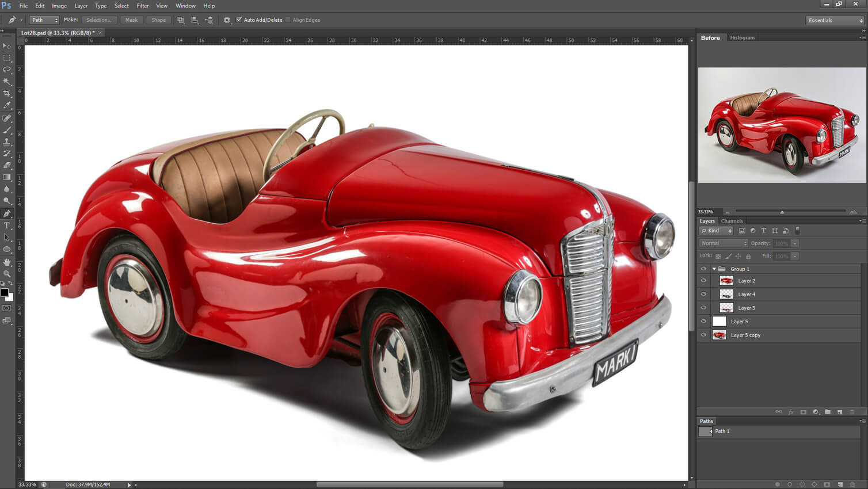Select the Type tool

click(x=7, y=226)
